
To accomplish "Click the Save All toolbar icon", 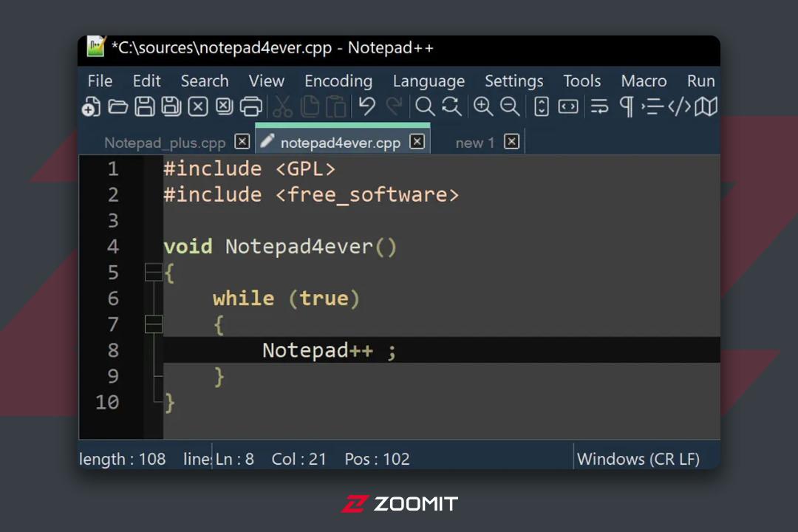I will tap(171, 107).
